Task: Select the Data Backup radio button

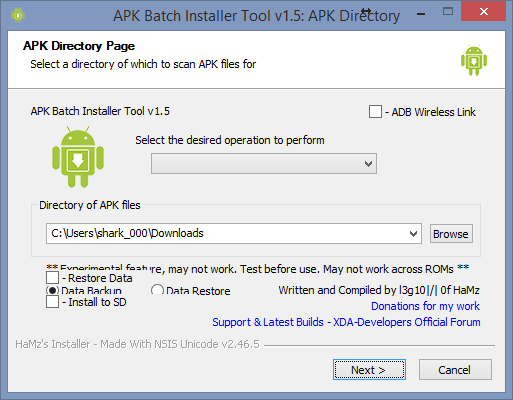Action: [x=52, y=291]
